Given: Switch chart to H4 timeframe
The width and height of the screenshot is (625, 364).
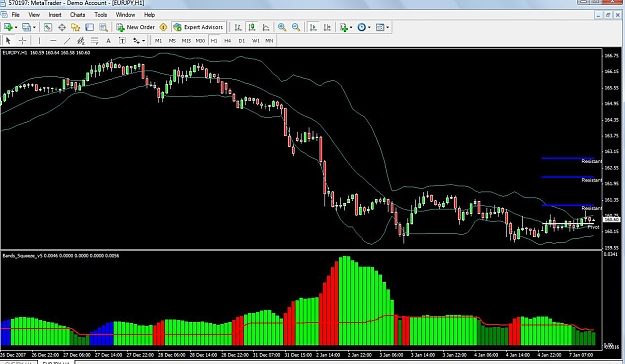Looking at the screenshot, I should pos(228,41).
